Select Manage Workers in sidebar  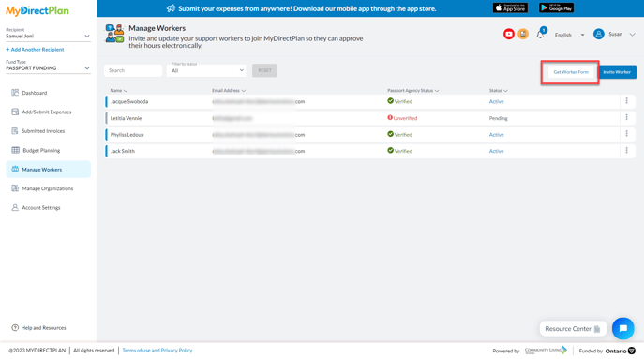(x=48, y=170)
